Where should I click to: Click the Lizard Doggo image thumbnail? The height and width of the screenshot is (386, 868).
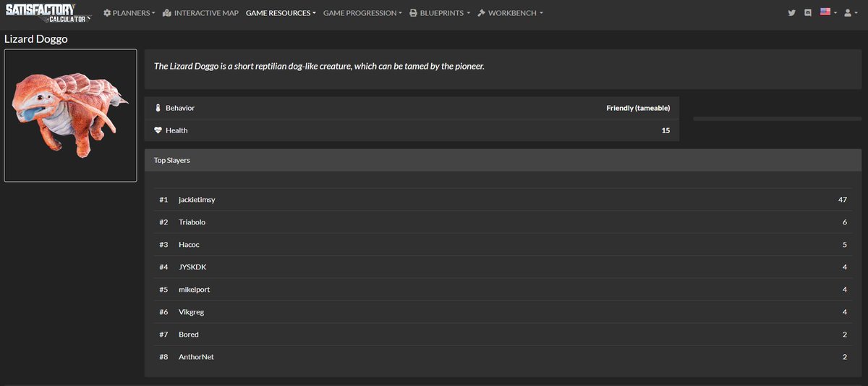(x=70, y=115)
